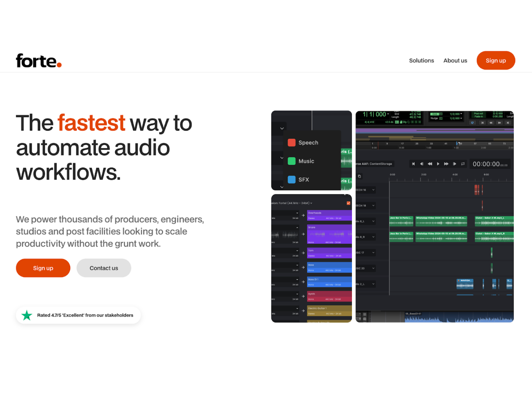Click the skip-to-start transport icon
This screenshot has width=532, height=399.
pyautogui.click(x=413, y=164)
